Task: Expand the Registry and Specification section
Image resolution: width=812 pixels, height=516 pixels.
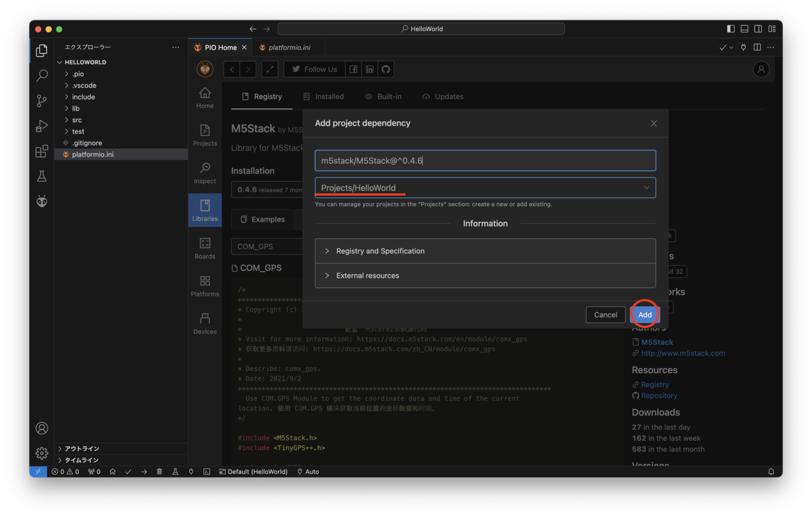Action: (x=380, y=251)
